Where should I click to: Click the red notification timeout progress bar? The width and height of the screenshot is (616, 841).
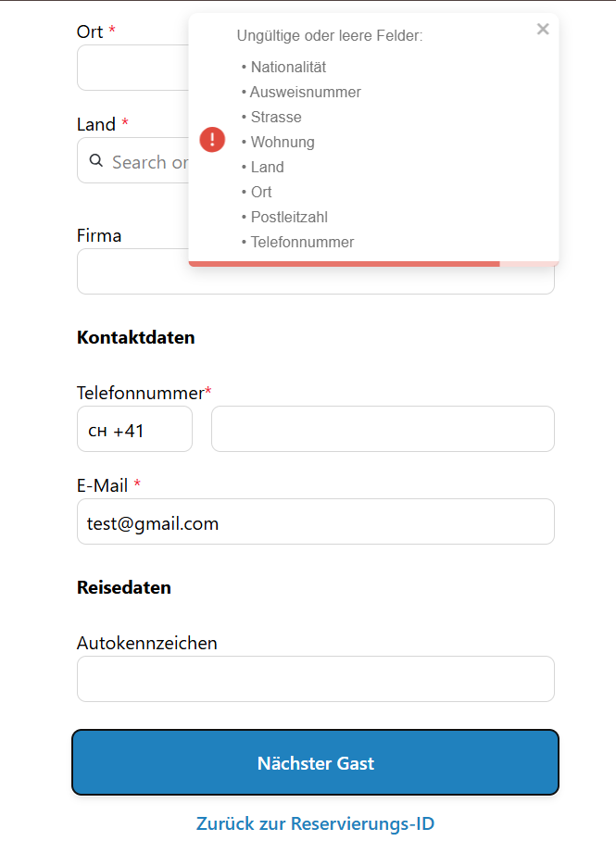tap(345, 264)
